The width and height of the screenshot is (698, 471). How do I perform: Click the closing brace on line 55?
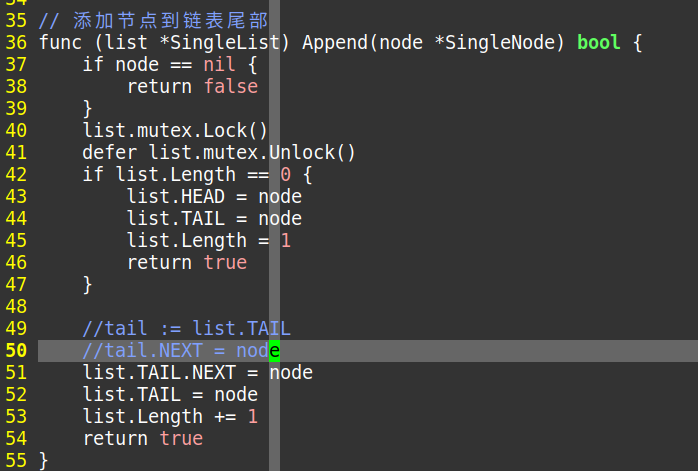tap(44, 461)
